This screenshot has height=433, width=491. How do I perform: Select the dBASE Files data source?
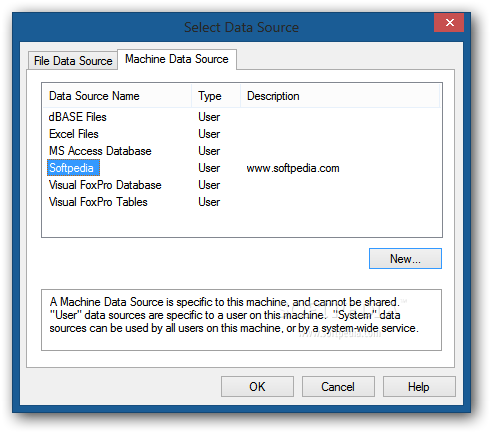coord(78,117)
